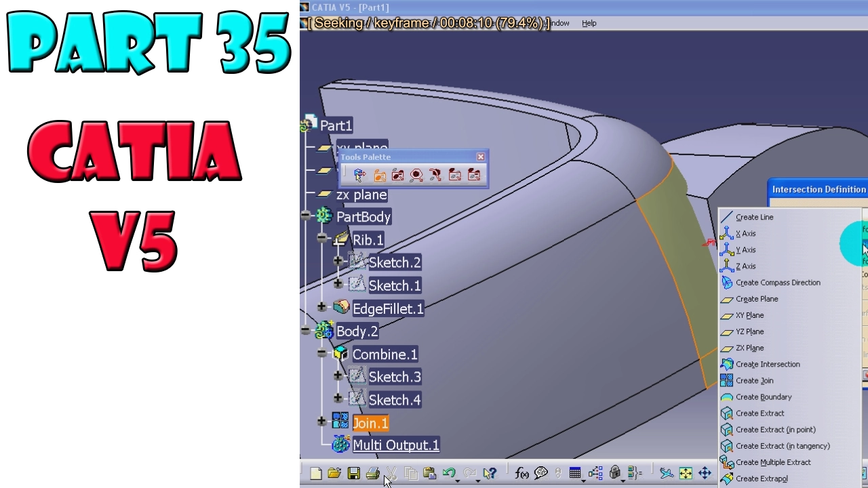
Task: Expand the Join.1 node
Action: 322,422
